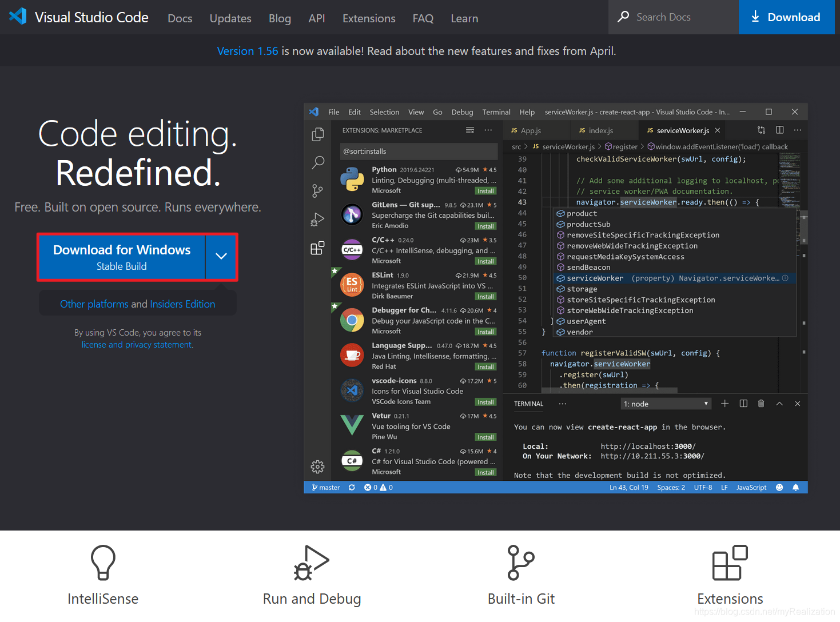Click the Visual Studio Code logo icon
The width and height of the screenshot is (840, 622).
point(18,16)
